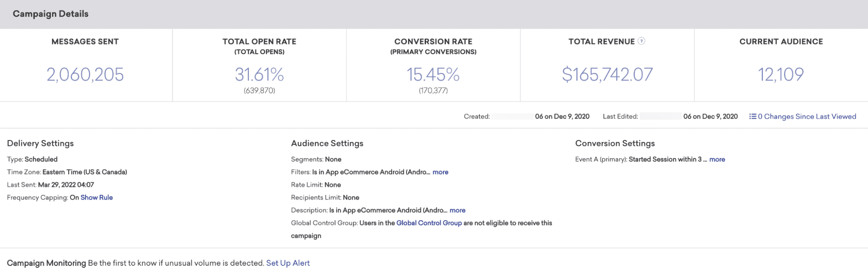Open the 0 Changes Since Last Viewed link
The image size is (868, 277).
tap(807, 117)
